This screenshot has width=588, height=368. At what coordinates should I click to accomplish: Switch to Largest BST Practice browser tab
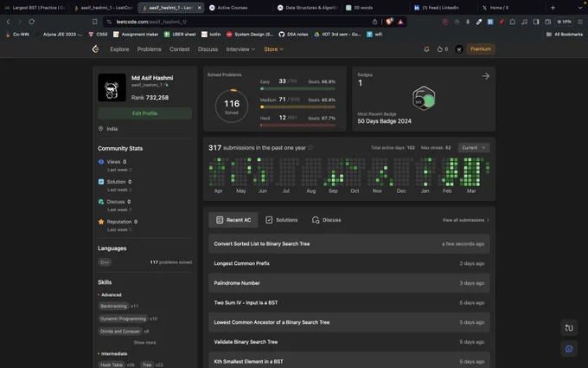(35, 8)
